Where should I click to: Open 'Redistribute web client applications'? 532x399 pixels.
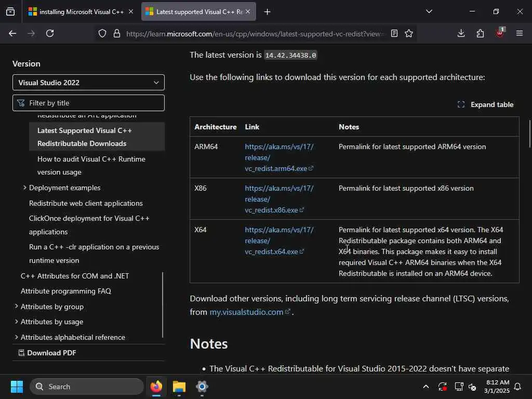coord(86,203)
